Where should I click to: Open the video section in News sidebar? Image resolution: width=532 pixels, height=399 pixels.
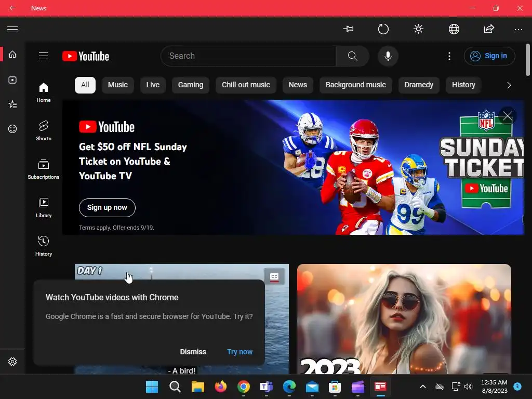pyautogui.click(x=12, y=80)
